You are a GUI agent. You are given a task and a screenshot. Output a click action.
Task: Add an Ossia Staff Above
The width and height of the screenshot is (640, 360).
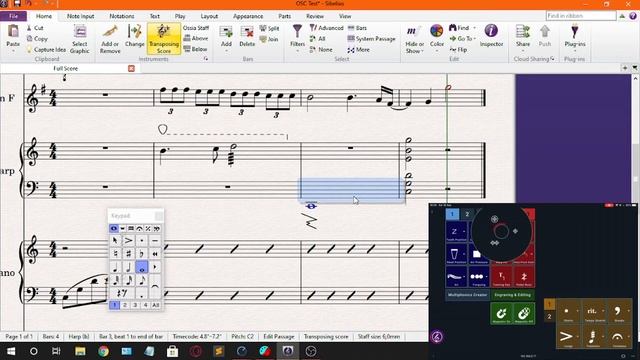tap(196, 38)
